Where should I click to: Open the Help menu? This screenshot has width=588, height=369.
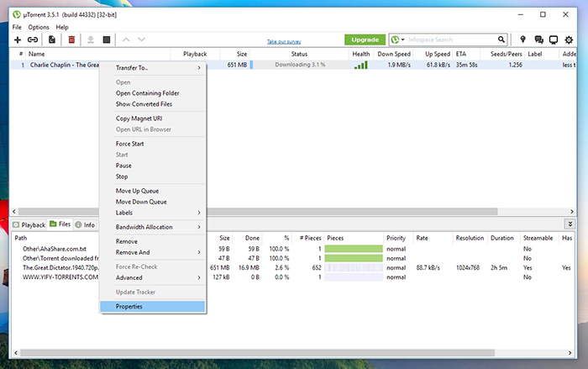coord(62,27)
